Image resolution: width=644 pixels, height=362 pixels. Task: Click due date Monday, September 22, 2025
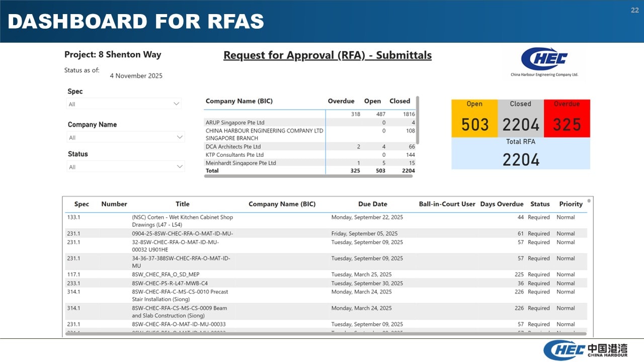tap(367, 217)
